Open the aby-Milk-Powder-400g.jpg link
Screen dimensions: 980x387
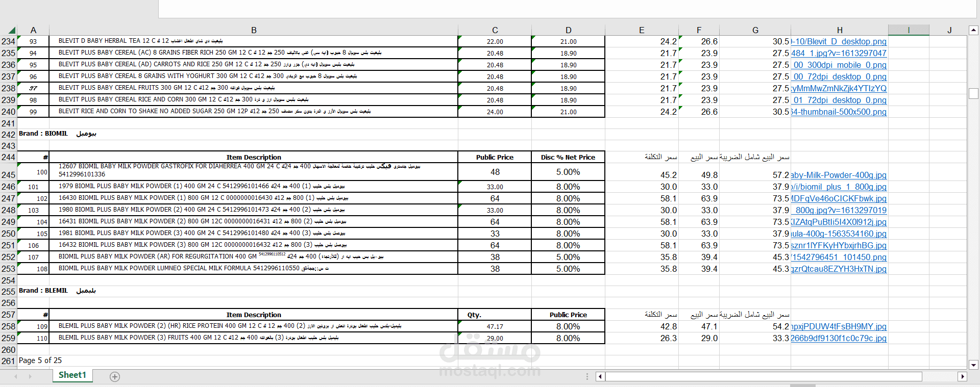click(x=839, y=175)
